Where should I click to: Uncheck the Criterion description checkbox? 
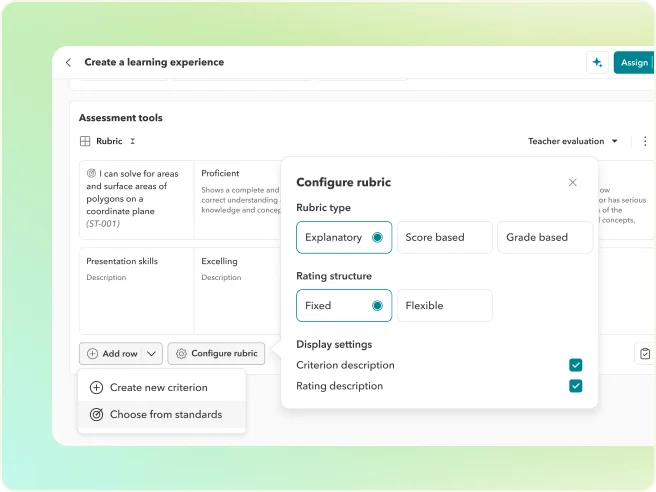click(x=575, y=365)
